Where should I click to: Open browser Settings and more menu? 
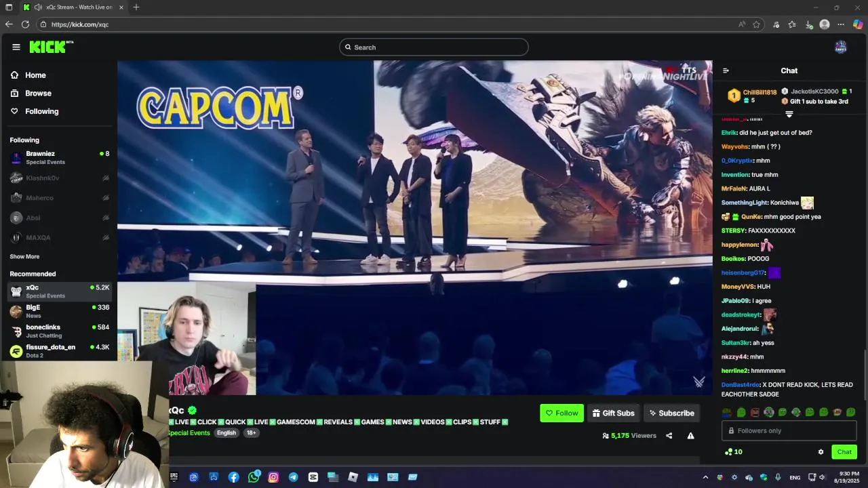(841, 24)
